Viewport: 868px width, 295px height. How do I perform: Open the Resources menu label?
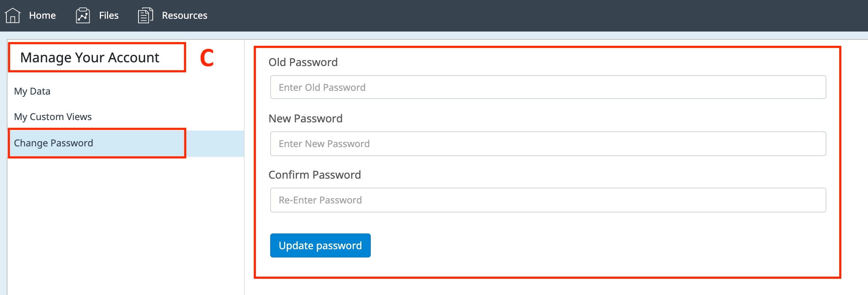click(x=184, y=15)
